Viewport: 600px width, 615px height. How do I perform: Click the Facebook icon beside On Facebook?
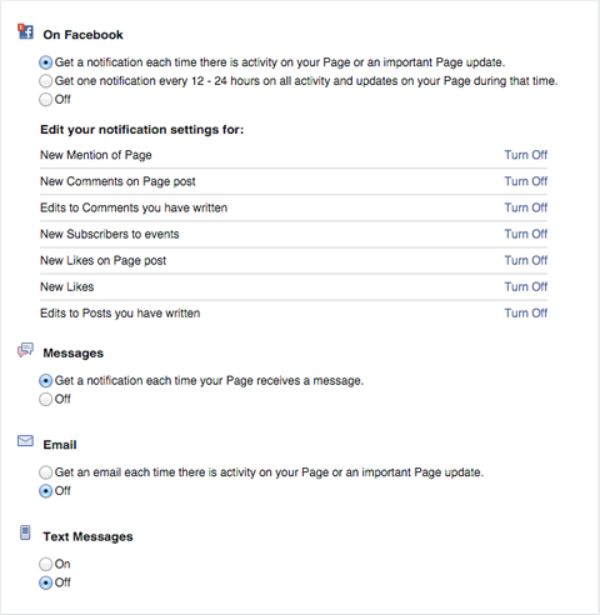click(x=26, y=33)
